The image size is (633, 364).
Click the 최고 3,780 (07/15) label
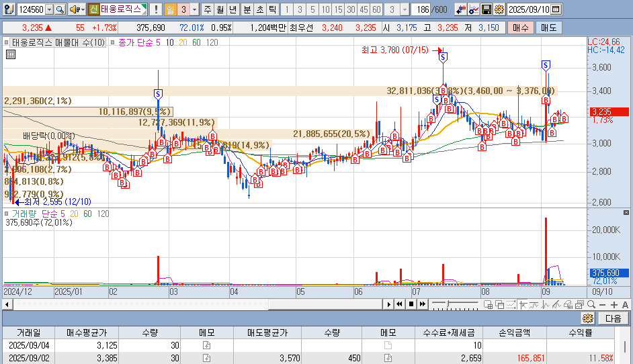click(x=394, y=50)
